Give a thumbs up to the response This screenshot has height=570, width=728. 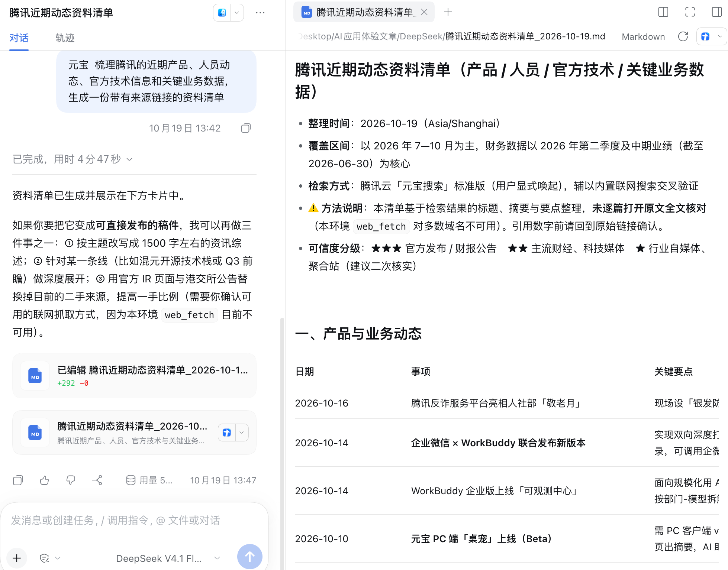point(44,480)
